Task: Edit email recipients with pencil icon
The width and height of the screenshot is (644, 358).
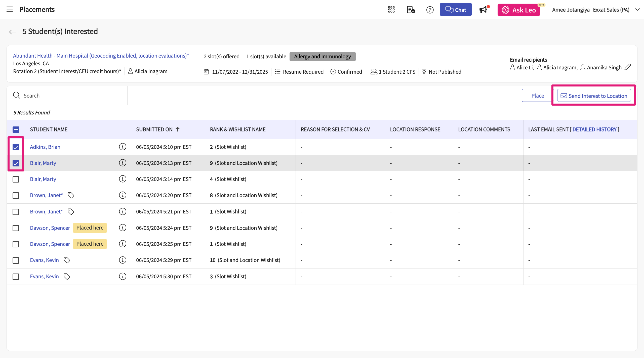Action: click(x=628, y=67)
